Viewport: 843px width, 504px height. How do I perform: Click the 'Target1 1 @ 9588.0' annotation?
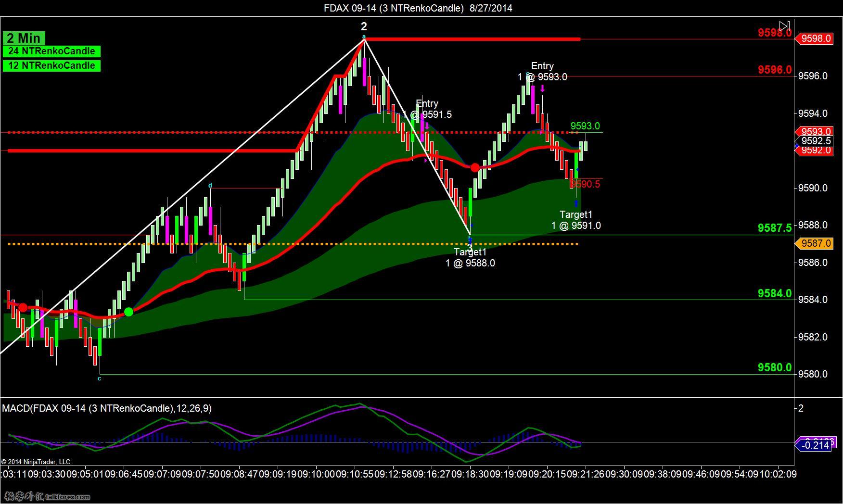point(470,257)
